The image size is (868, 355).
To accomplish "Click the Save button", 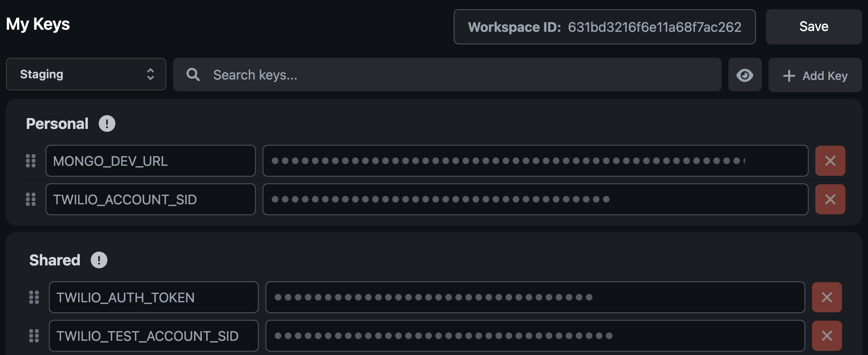I will click(x=814, y=26).
